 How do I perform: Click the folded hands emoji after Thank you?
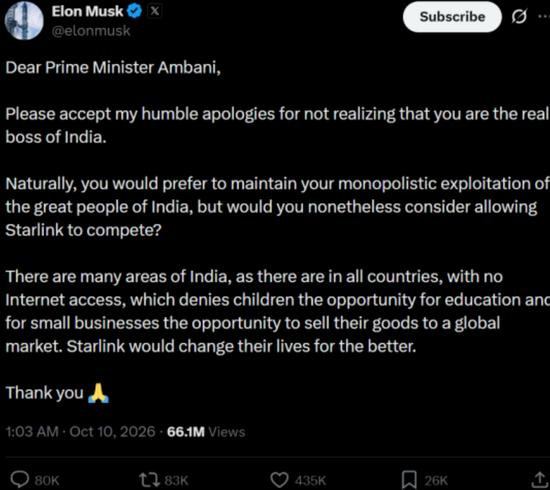point(98,393)
